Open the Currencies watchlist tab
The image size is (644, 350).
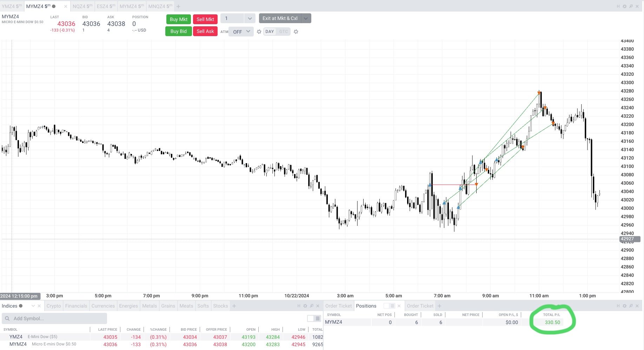point(103,306)
